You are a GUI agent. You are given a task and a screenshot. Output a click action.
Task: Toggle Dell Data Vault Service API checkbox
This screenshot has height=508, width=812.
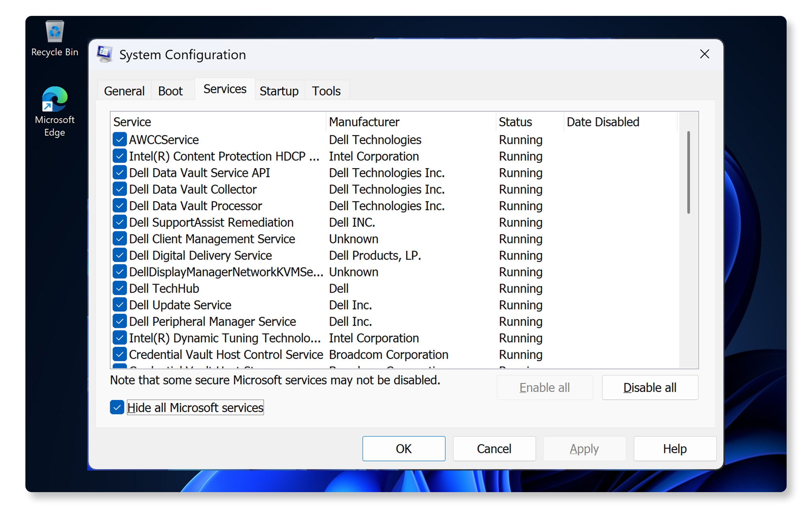120,173
